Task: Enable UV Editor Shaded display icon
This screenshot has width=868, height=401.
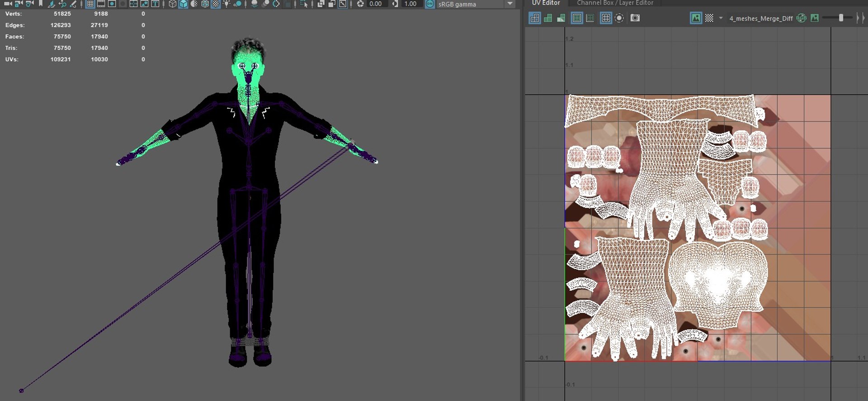Action: pos(548,18)
